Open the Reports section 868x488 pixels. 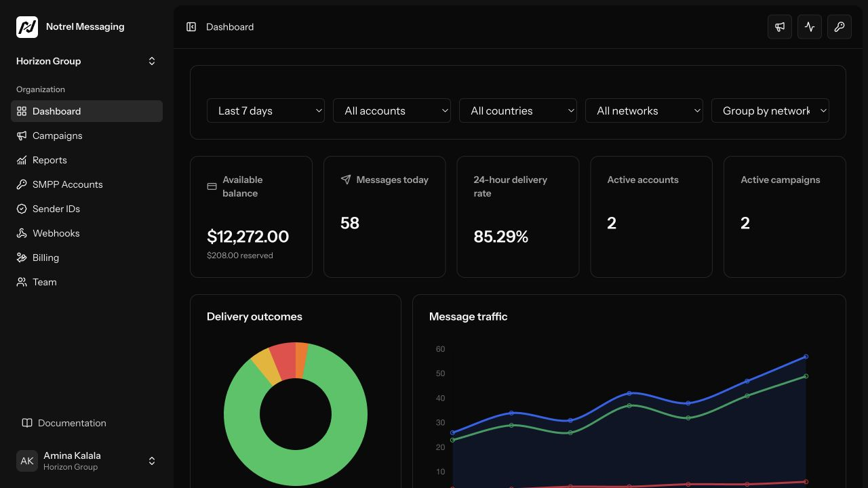coord(87,160)
